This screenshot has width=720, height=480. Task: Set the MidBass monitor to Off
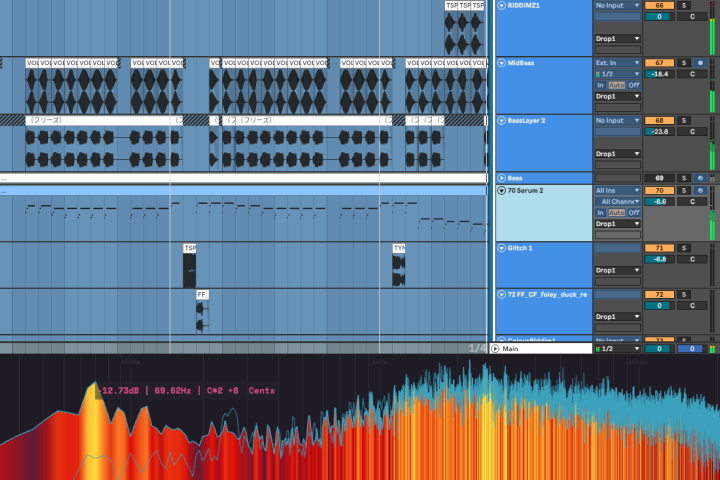tap(634, 85)
